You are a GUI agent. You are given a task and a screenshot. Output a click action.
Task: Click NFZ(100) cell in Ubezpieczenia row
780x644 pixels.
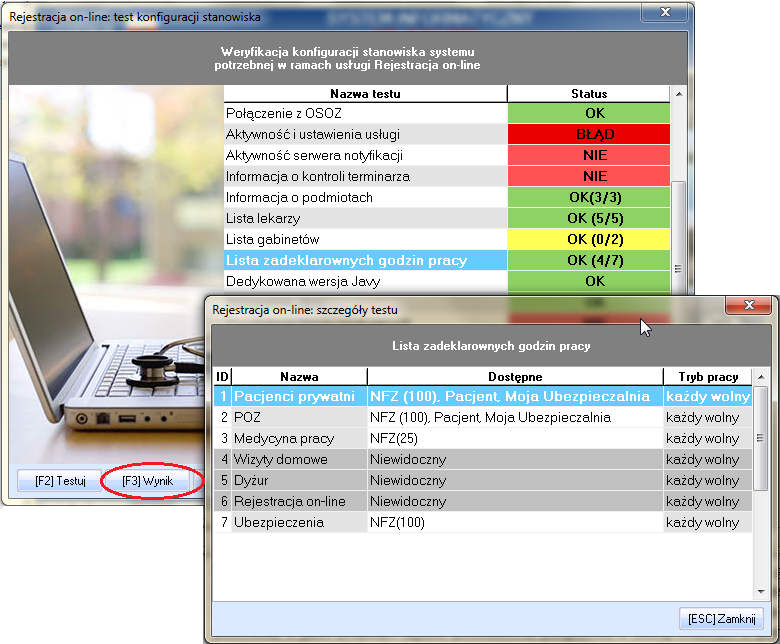point(515,522)
